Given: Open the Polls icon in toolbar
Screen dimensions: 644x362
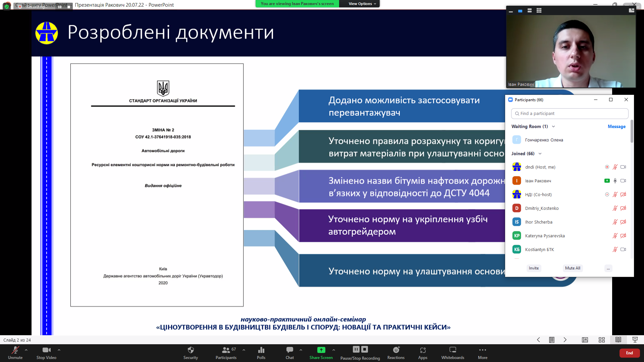Looking at the screenshot, I should click(x=261, y=350).
